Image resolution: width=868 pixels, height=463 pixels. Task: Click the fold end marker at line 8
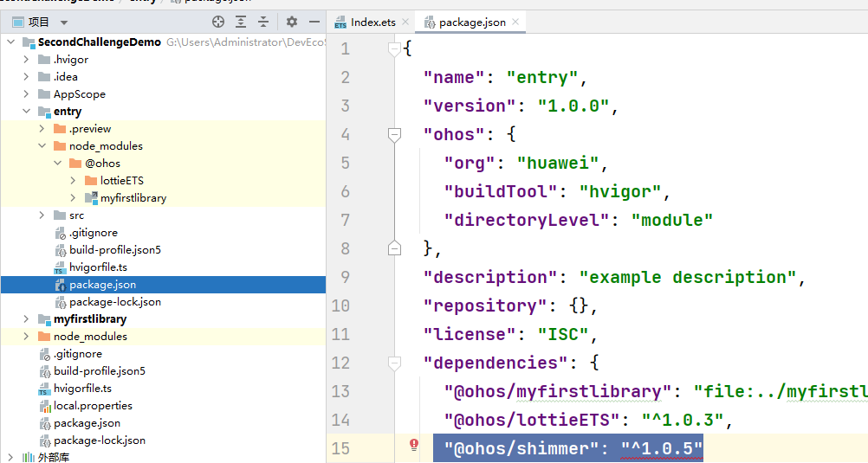click(394, 248)
